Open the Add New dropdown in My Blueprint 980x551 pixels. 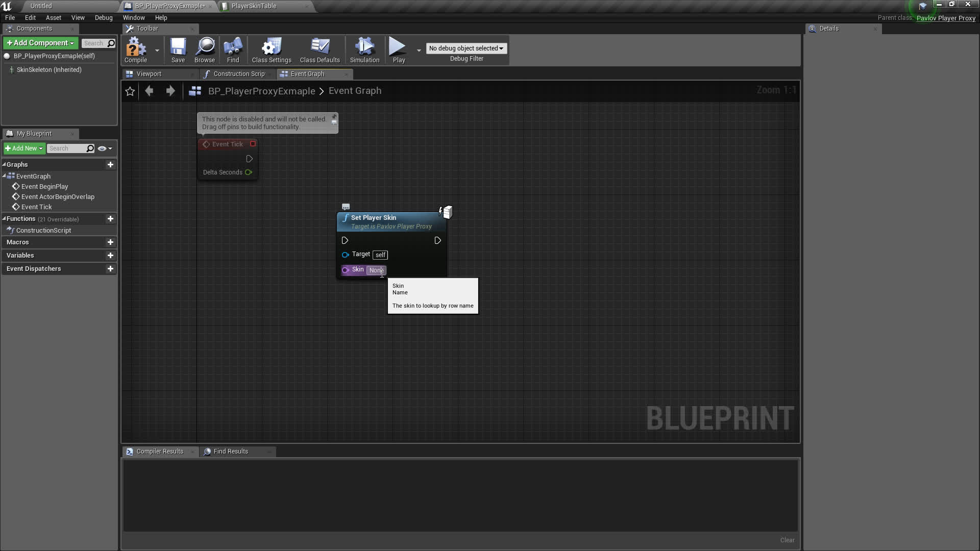(24, 148)
